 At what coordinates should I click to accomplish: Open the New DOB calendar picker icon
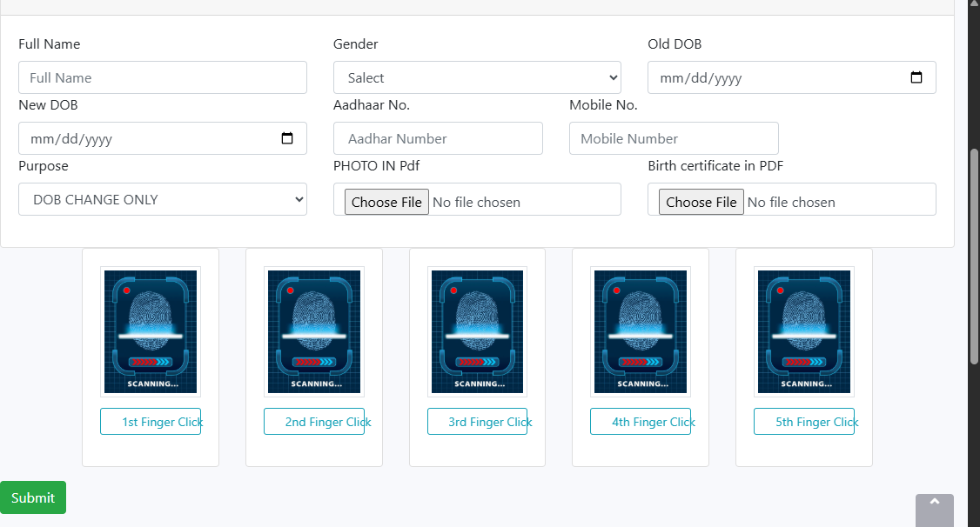pos(287,138)
